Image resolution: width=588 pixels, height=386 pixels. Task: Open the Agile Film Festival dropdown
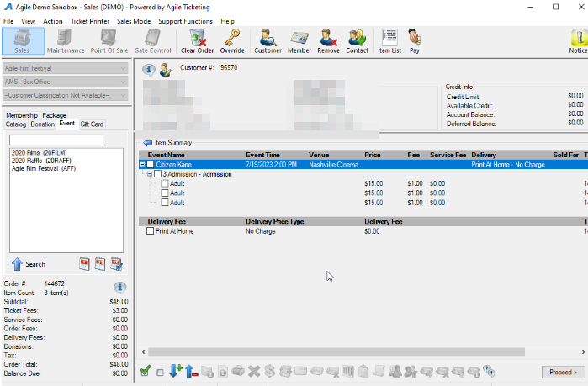click(x=66, y=68)
